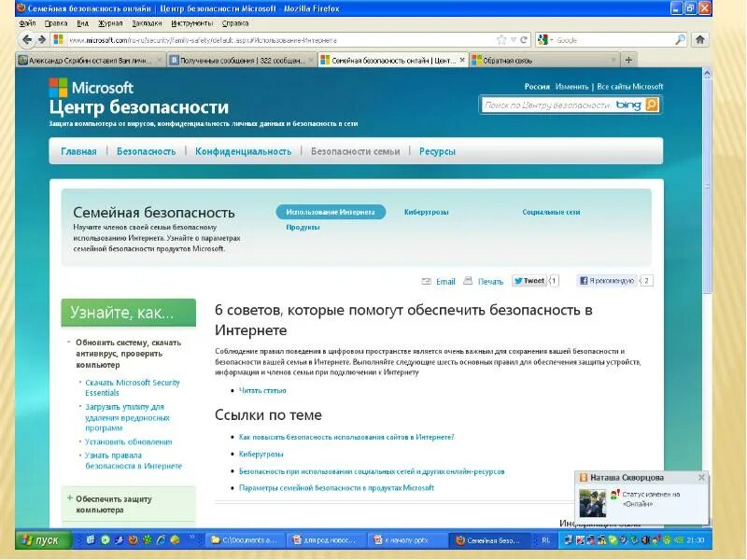This screenshot has height=560, width=747.
Task: Switch to для род новос... taskbar item
Action: tap(327, 540)
